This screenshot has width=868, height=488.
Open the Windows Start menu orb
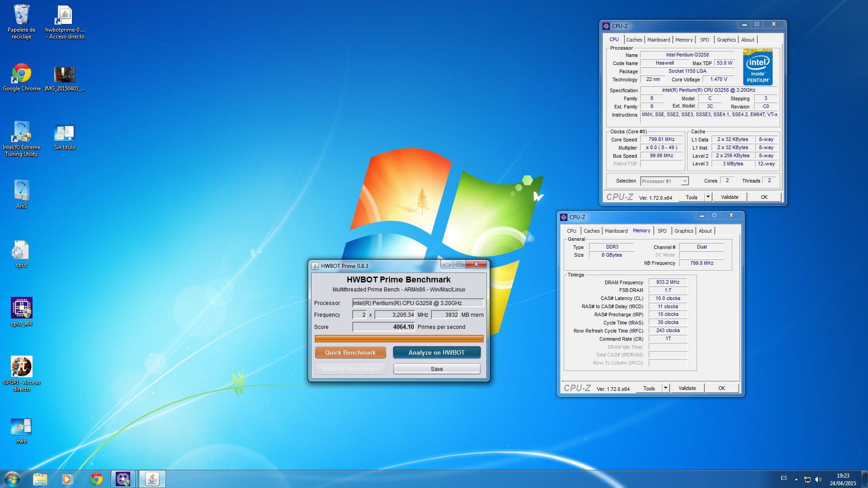coord(12,479)
